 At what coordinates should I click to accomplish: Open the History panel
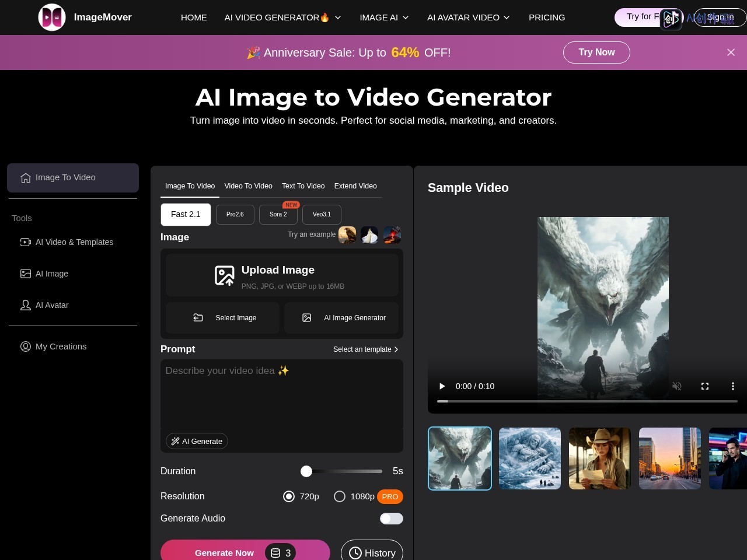[372, 552]
